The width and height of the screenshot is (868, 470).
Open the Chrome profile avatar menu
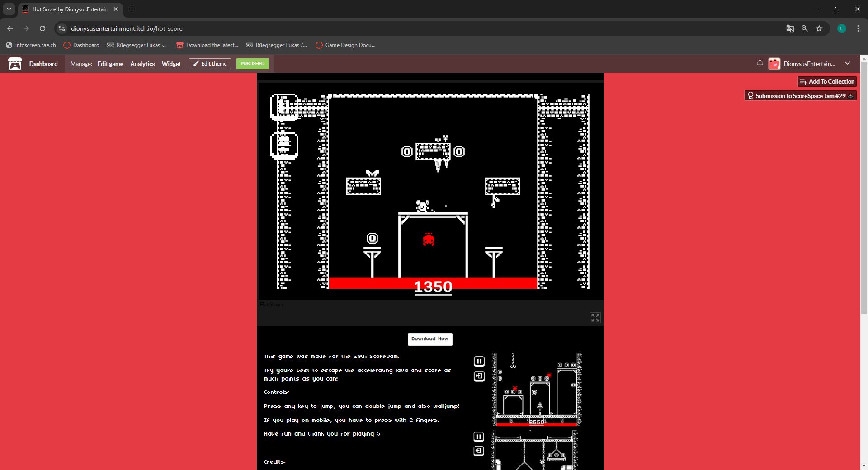click(841, 28)
